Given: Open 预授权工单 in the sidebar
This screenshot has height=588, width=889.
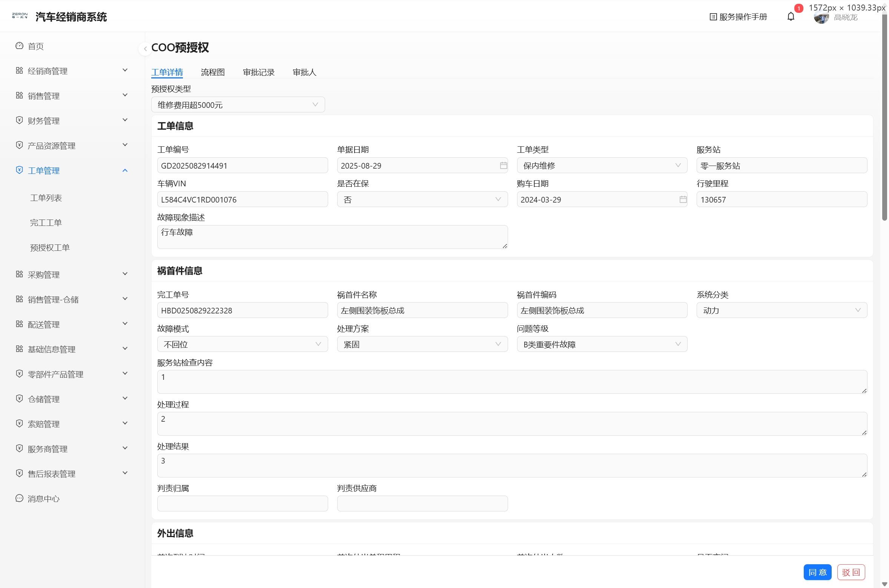Looking at the screenshot, I should [50, 247].
